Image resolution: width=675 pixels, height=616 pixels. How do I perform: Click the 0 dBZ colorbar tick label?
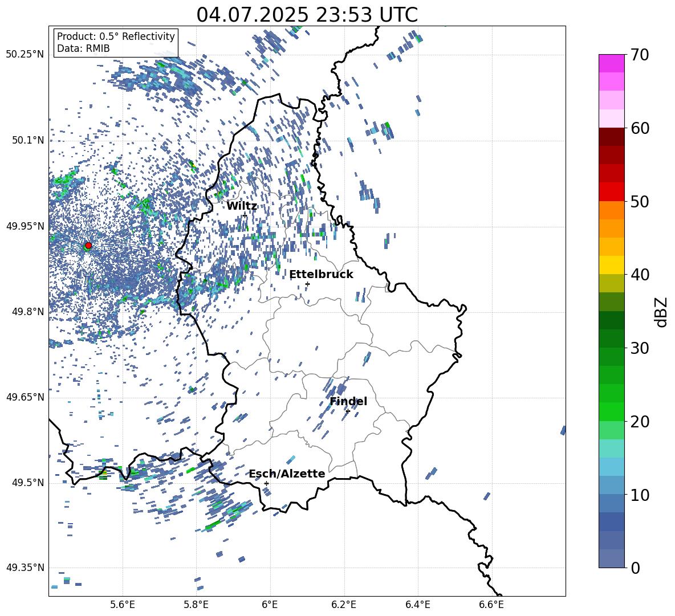635,568
